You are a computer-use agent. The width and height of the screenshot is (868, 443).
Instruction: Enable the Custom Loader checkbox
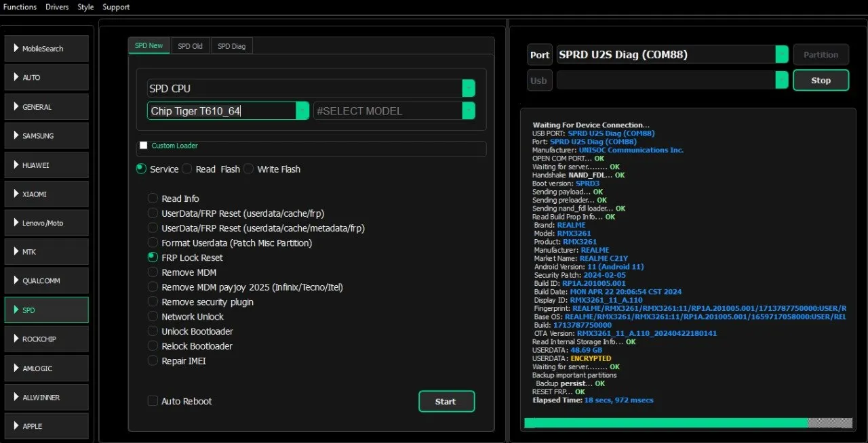[x=143, y=146]
